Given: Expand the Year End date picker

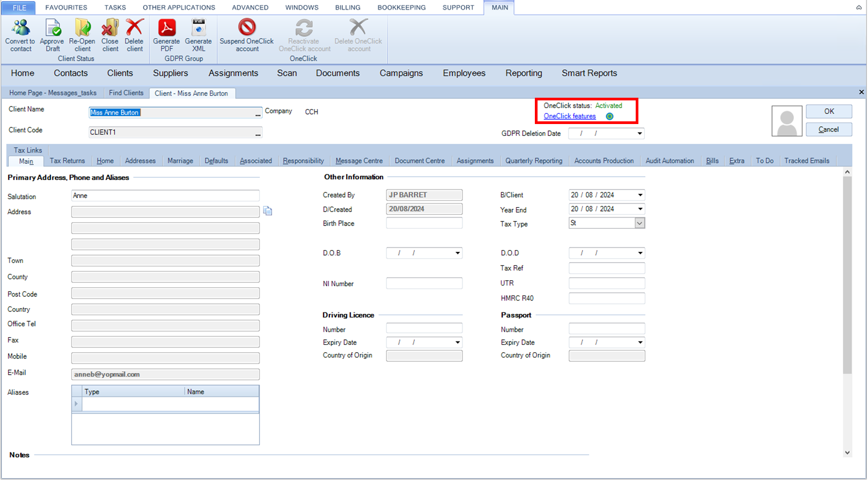Looking at the screenshot, I should (640, 209).
